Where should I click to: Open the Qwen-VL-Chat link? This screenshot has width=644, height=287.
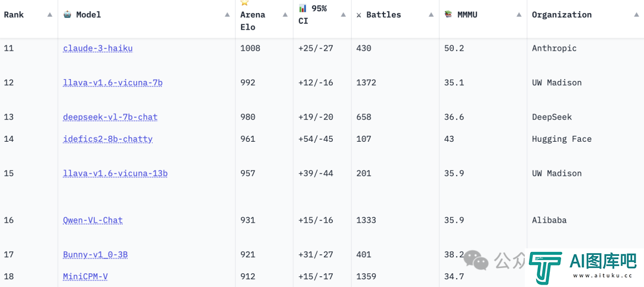point(93,220)
